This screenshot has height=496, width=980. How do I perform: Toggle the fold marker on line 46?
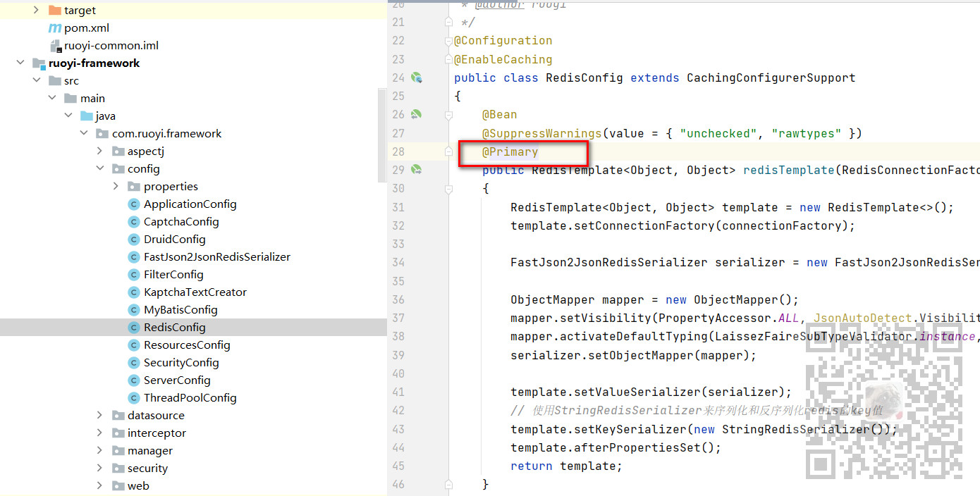(x=448, y=484)
